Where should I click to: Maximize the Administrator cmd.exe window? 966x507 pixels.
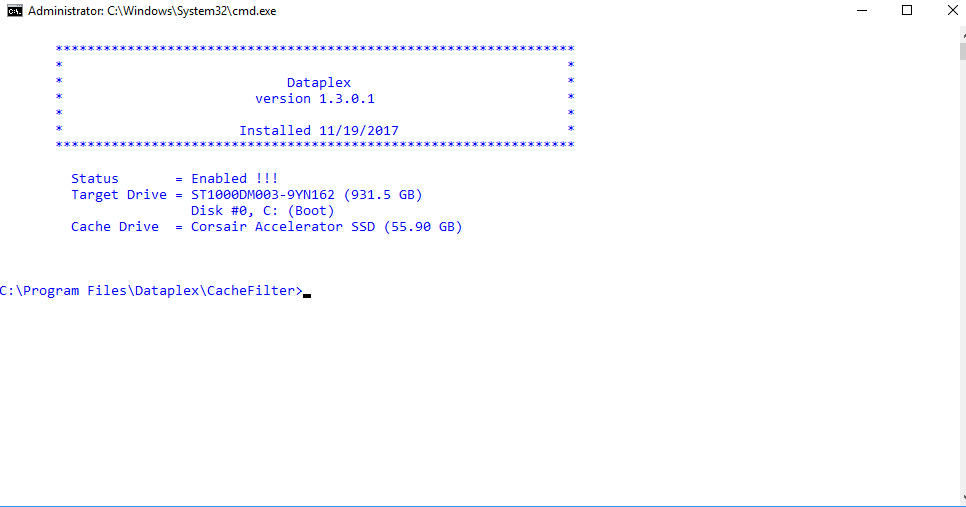pos(907,10)
